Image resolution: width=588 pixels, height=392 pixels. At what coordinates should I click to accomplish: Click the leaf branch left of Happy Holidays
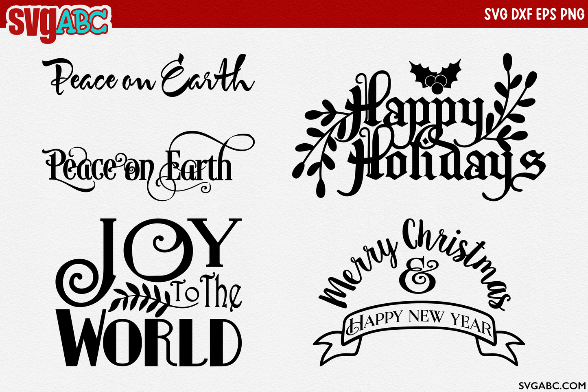click(x=319, y=151)
